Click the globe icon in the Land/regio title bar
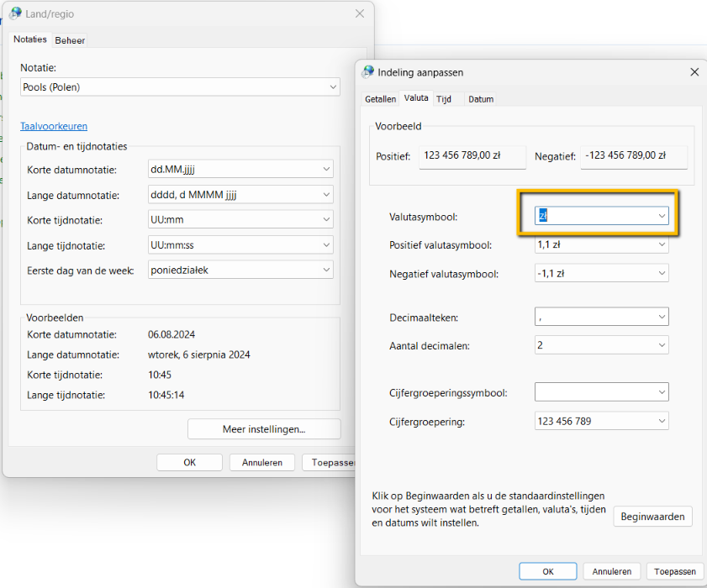 (x=15, y=13)
